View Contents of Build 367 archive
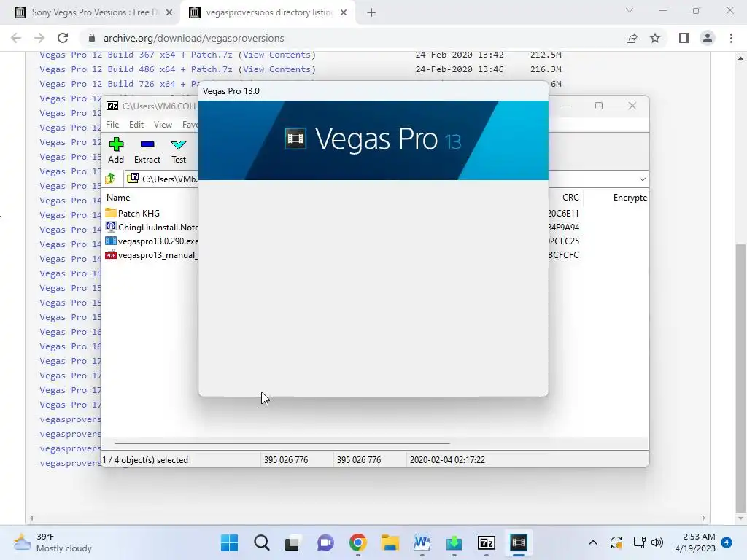Image resolution: width=747 pixels, height=560 pixels. click(276, 55)
